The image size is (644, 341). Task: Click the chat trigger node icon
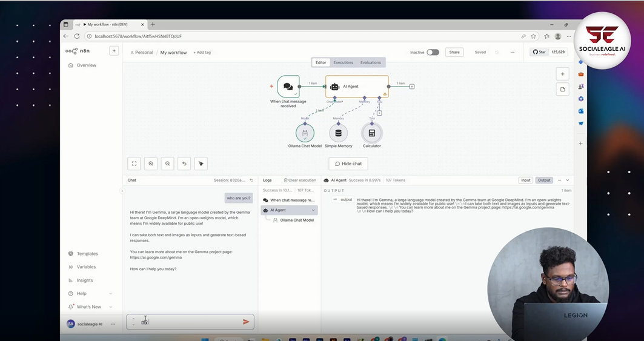pyautogui.click(x=288, y=87)
